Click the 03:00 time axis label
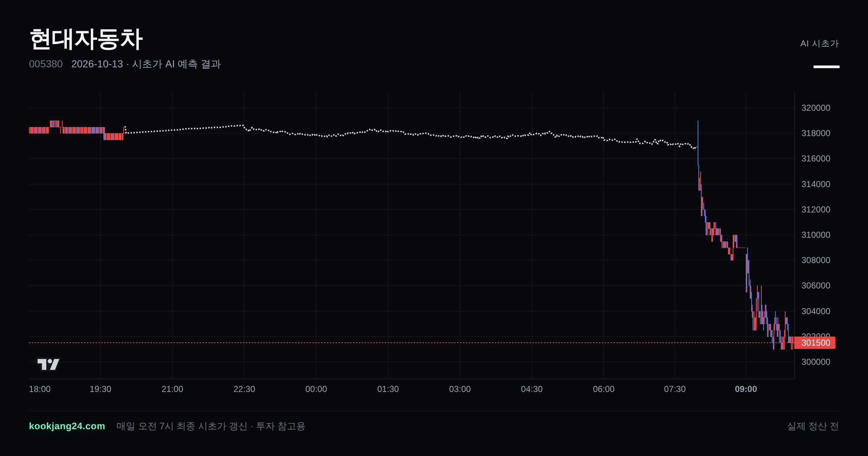The height and width of the screenshot is (456, 868). click(460, 389)
